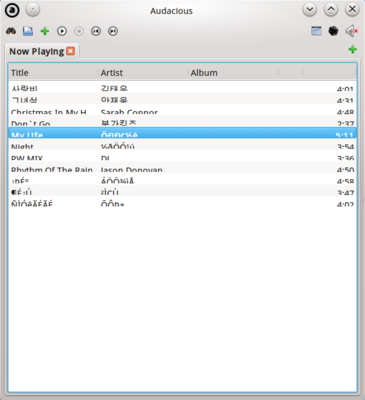The image size is (365, 400).
Task: Skip to previous track
Action: (x=96, y=31)
